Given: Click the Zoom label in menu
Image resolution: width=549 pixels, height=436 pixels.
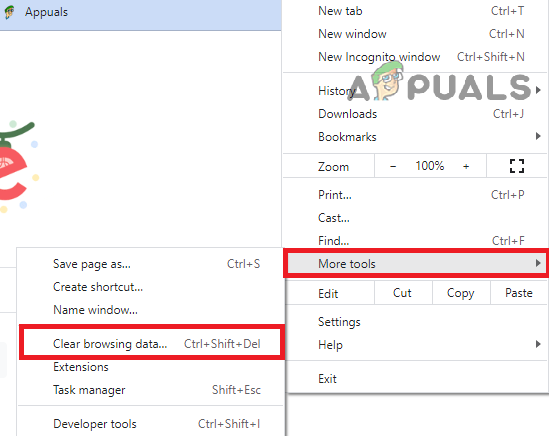Looking at the screenshot, I should [x=333, y=167].
